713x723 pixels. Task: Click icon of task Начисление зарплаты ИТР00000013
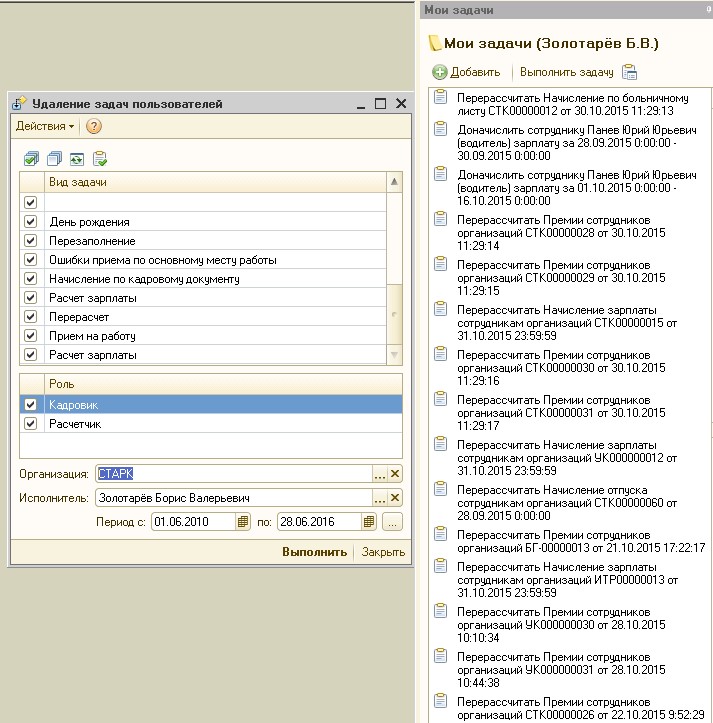[441, 566]
